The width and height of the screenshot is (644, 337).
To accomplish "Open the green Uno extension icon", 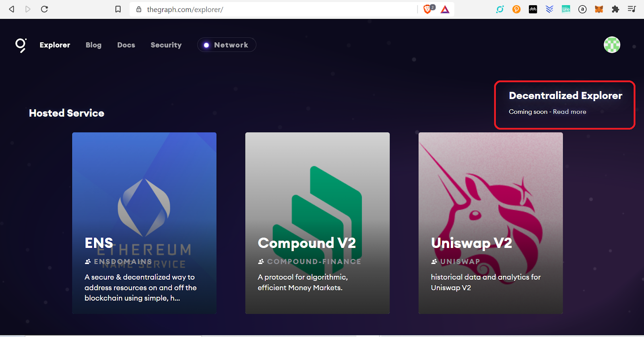I will point(566,9).
